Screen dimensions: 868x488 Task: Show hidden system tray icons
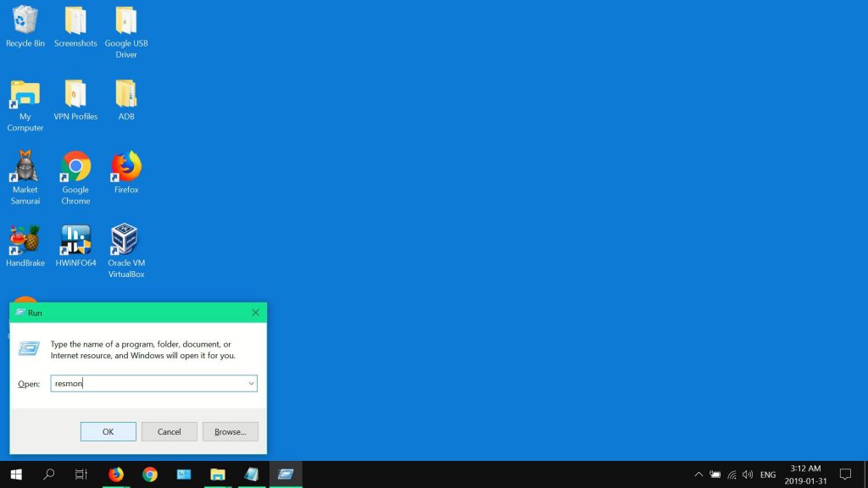pos(698,474)
